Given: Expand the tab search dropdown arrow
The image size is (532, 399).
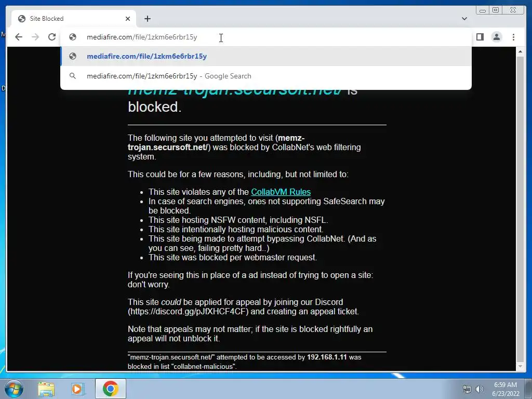Looking at the screenshot, I should click(464, 19).
